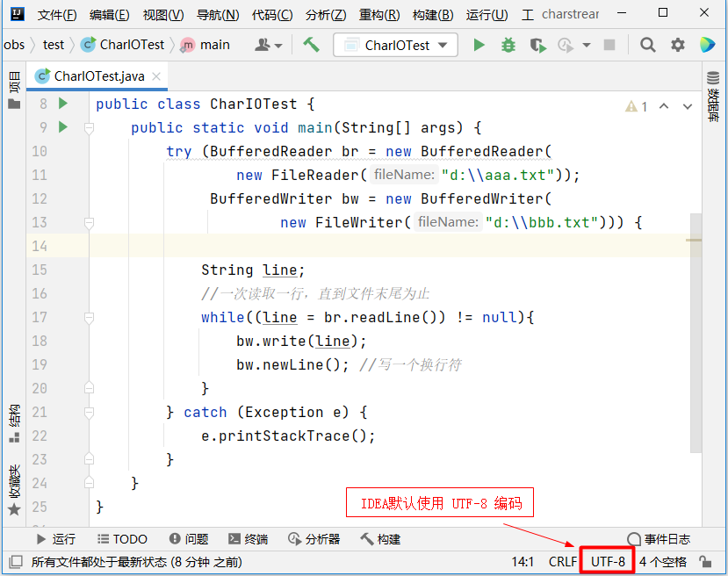Click the UTF-8 encoding status widget

[608, 562]
